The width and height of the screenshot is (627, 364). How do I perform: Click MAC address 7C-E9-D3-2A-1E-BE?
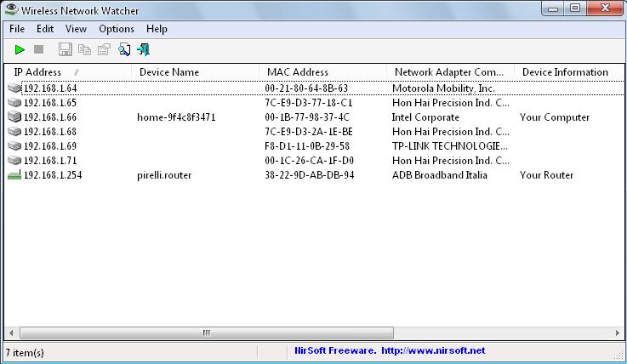pos(308,132)
